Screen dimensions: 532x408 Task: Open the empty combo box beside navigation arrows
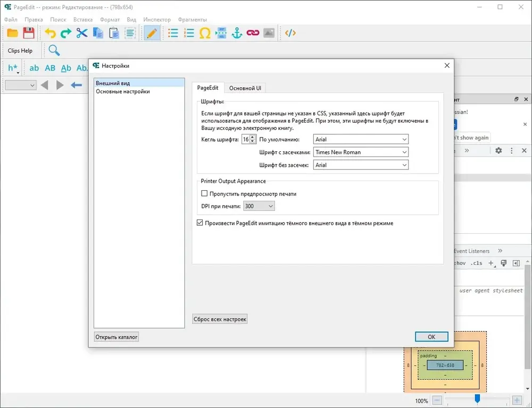[x=20, y=85]
